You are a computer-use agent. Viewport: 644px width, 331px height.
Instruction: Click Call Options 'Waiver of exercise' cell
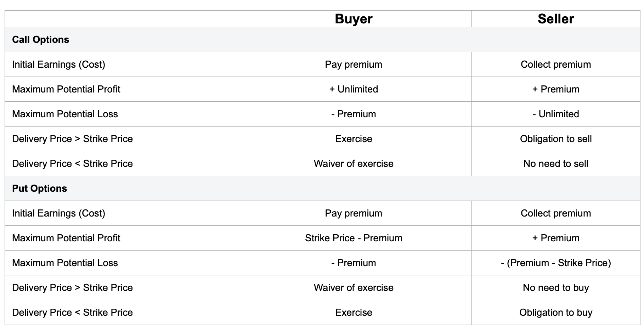point(354,164)
